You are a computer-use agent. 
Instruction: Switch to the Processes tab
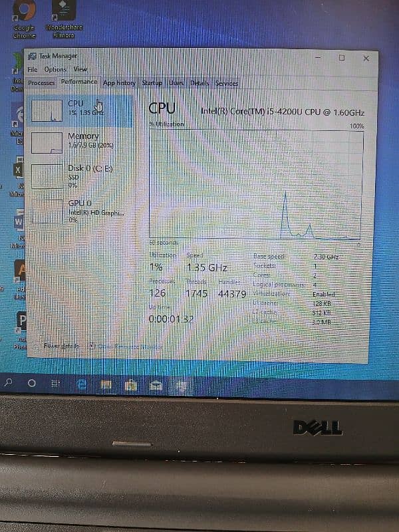click(x=41, y=82)
